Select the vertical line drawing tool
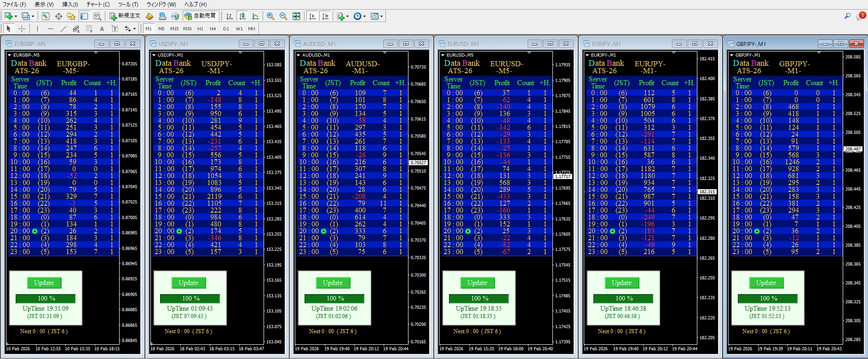Screen dimensions: 868x359 (x=37, y=29)
